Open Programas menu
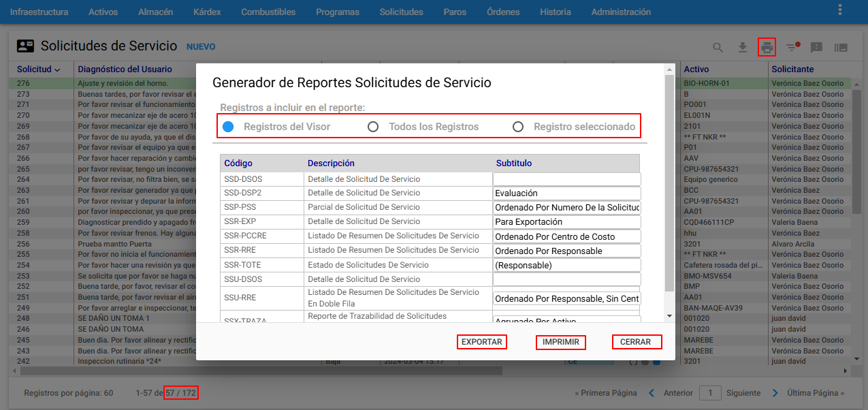 click(338, 12)
